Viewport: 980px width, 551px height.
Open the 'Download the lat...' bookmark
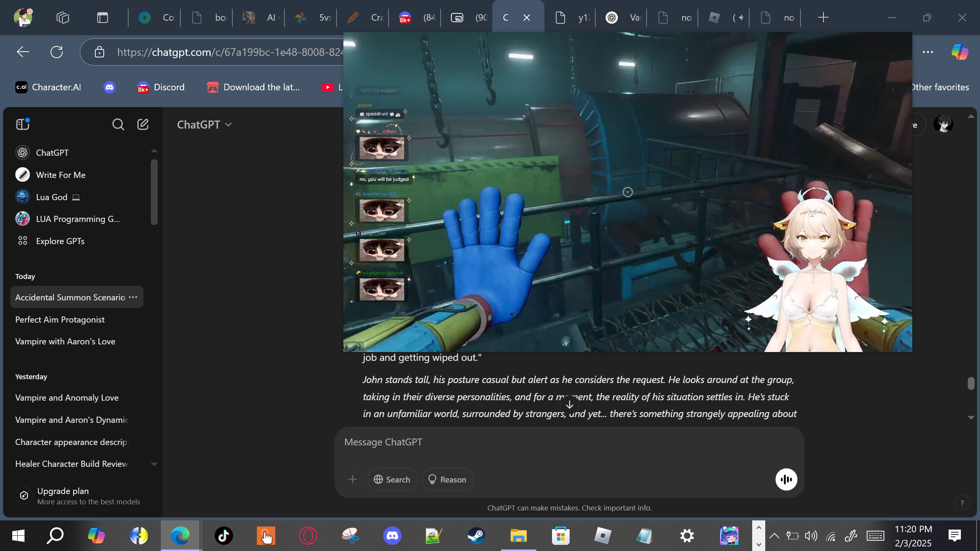(253, 87)
